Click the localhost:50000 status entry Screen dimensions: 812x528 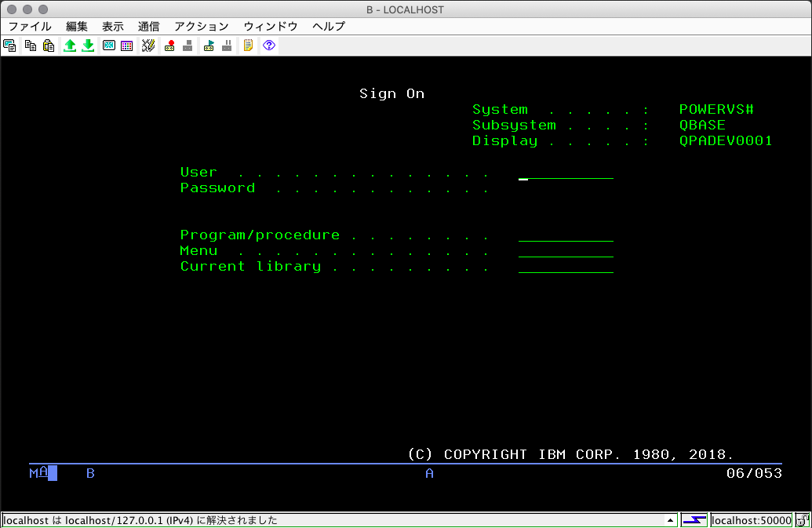752,520
